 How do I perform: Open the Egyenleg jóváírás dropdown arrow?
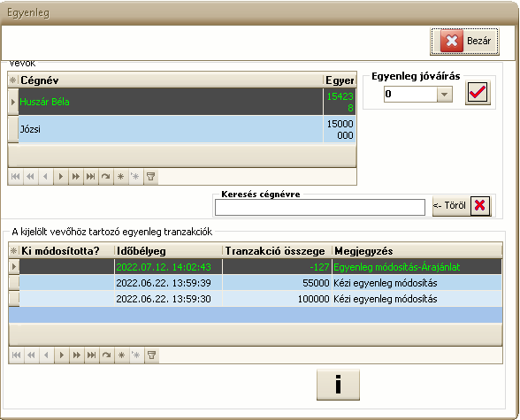444,94
